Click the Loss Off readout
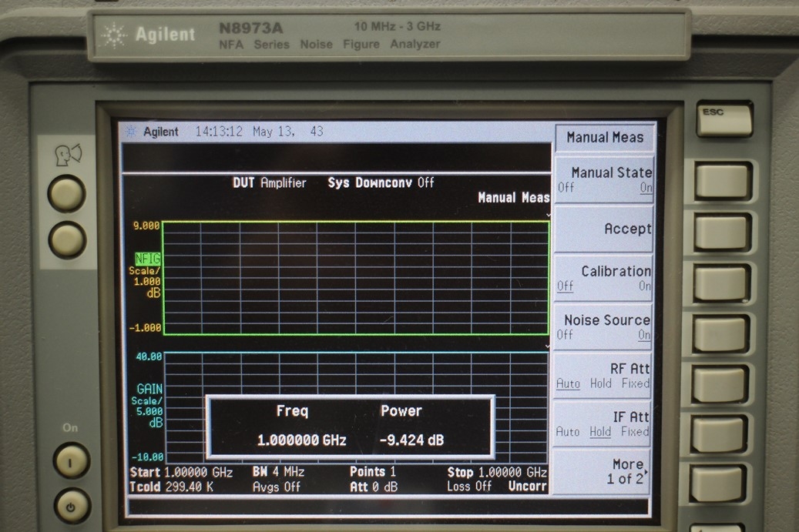This screenshot has width=799, height=532. (469, 487)
